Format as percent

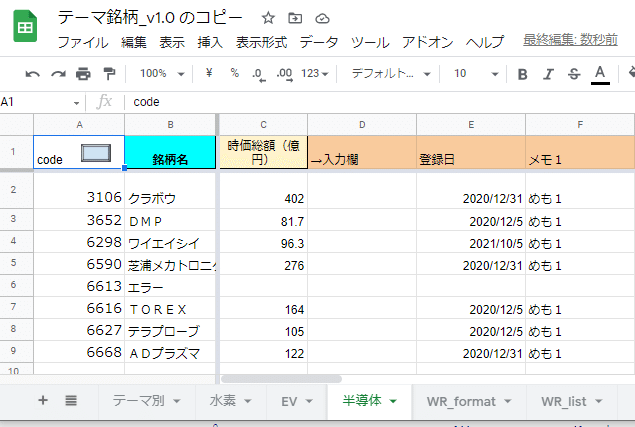tap(234, 73)
